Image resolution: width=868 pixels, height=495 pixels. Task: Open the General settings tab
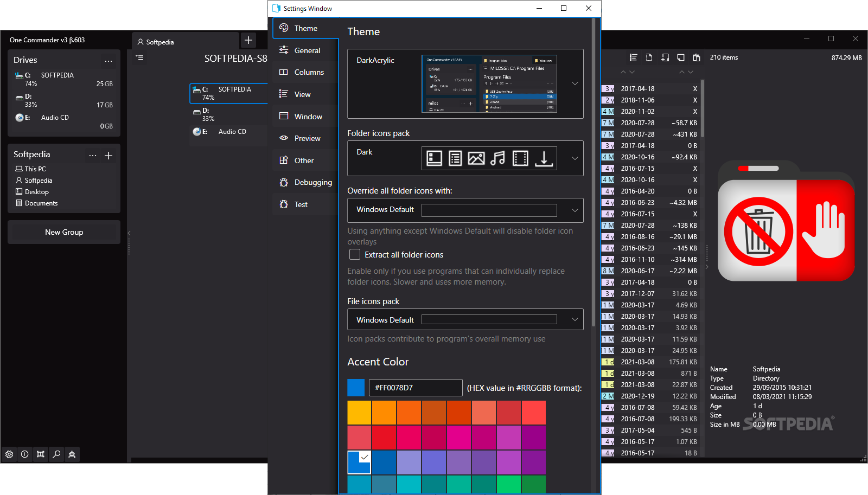(x=305, y=50)
